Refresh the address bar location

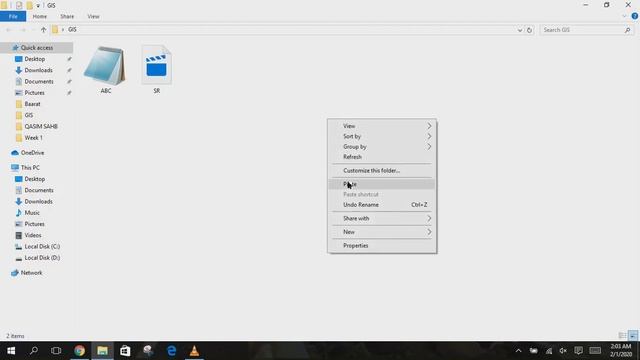[529, 30]
